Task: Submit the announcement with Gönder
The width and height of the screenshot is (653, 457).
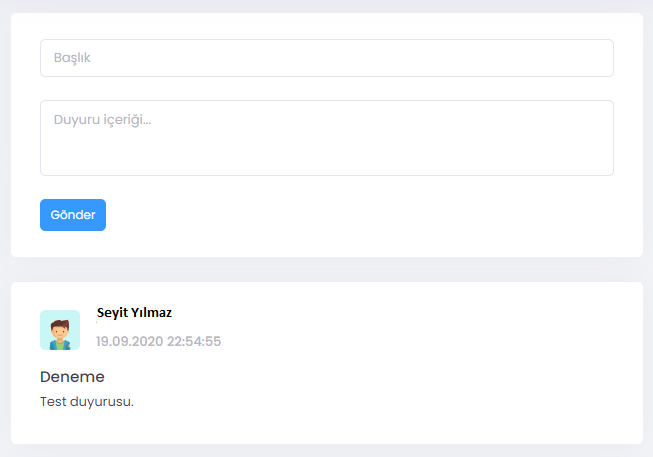Action: coord(73,215)
